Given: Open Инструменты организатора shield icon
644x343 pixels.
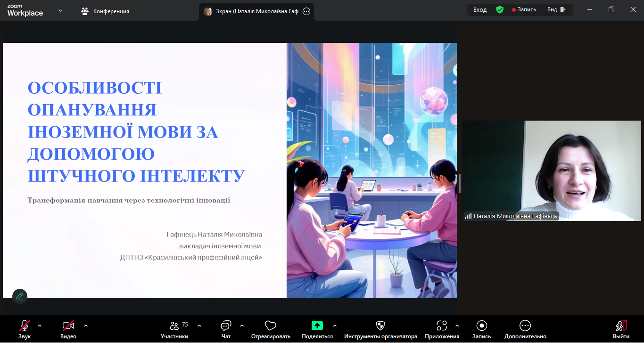Looking at the screenshot, I should (x=380, y=326).
